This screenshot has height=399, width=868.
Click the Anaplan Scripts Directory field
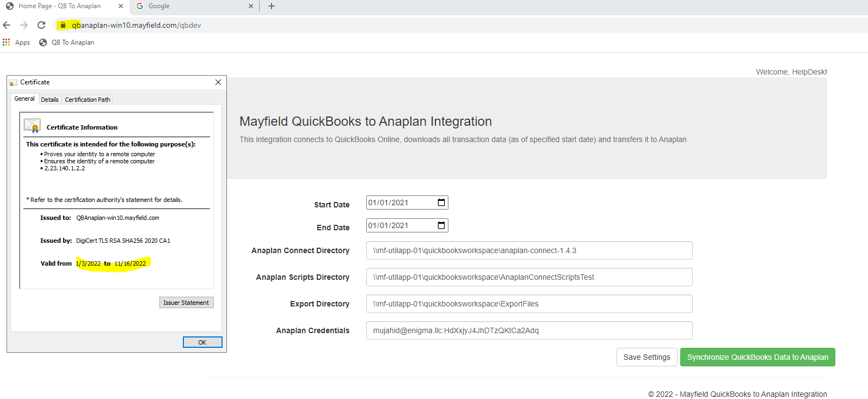(529, 277)
